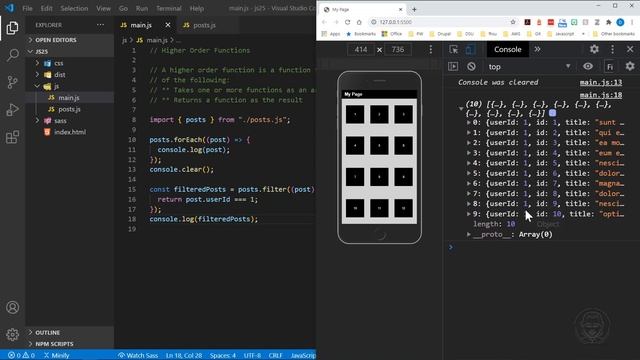The image size is (640, 360).
Task: Click the inspect element picker in DevTools
Action: pos(453,49)
